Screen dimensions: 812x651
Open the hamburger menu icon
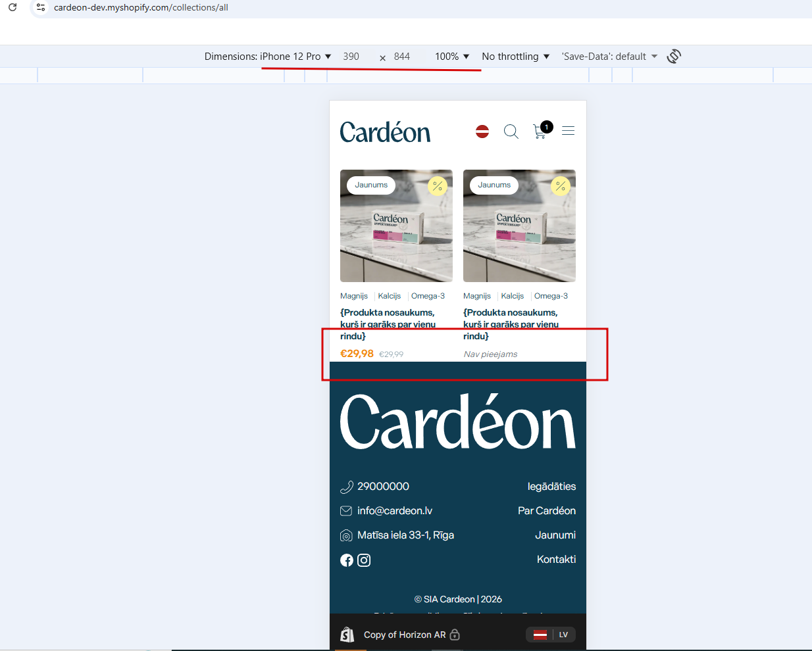[x=569, y=131]
